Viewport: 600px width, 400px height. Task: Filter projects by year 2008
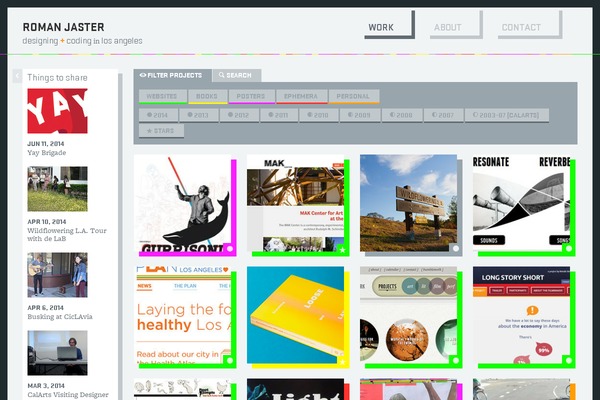point(402,115)
